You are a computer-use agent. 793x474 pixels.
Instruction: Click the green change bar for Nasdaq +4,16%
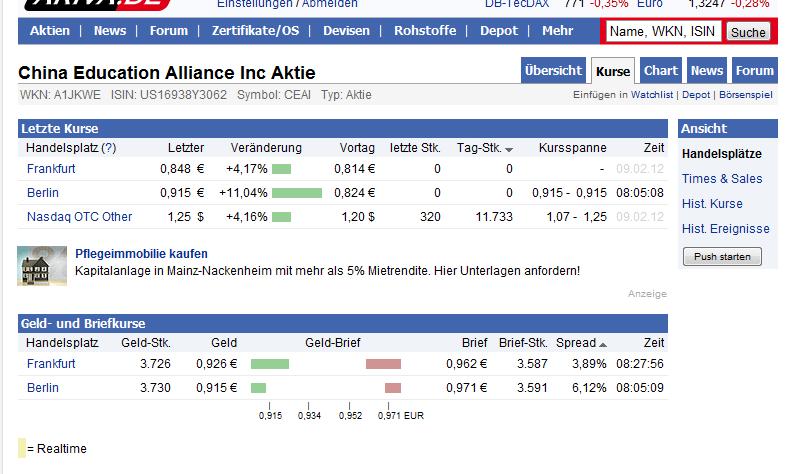pos(282,217)
